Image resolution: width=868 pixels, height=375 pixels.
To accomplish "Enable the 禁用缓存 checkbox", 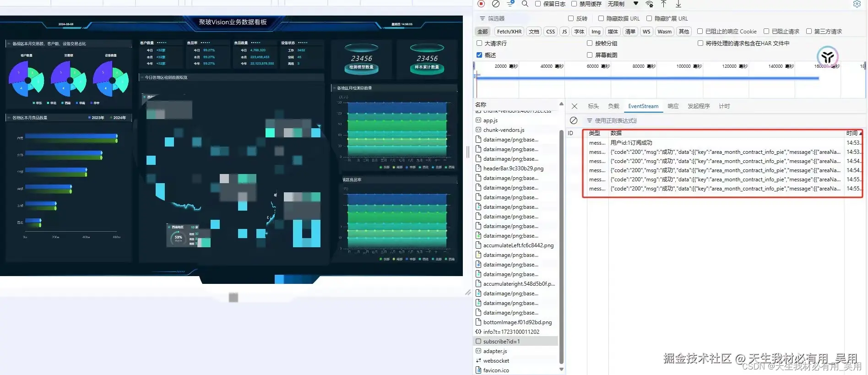I will (x=574, y=4).
